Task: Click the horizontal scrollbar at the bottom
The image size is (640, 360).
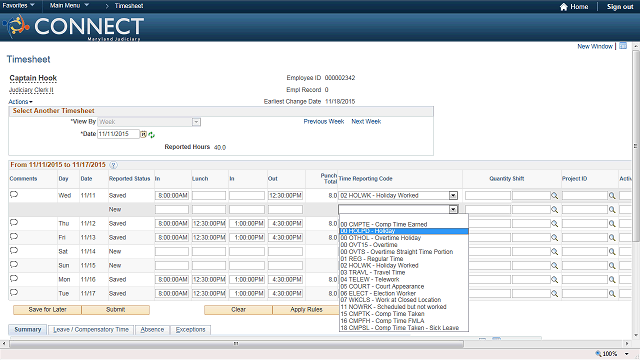Action: pyautogui.click(x=236, y=344)
